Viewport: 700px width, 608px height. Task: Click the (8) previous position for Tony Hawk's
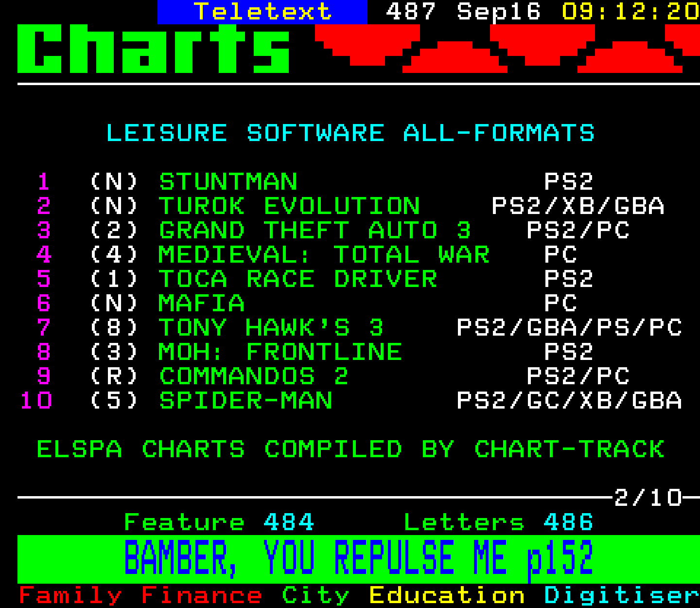click(x=114, y=328)
